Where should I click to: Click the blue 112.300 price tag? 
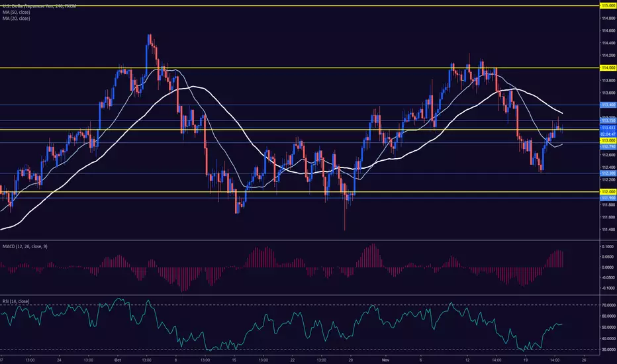coord(608,173)
